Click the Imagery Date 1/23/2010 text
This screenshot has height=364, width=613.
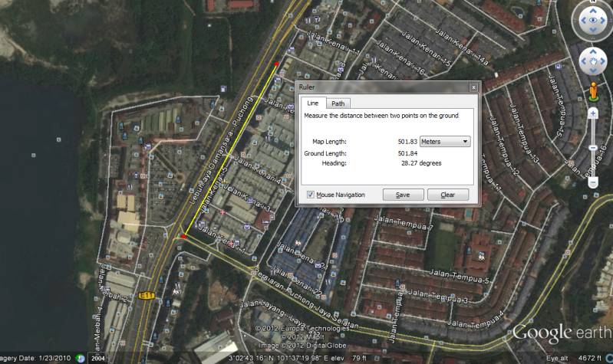(x=35, y=358)
